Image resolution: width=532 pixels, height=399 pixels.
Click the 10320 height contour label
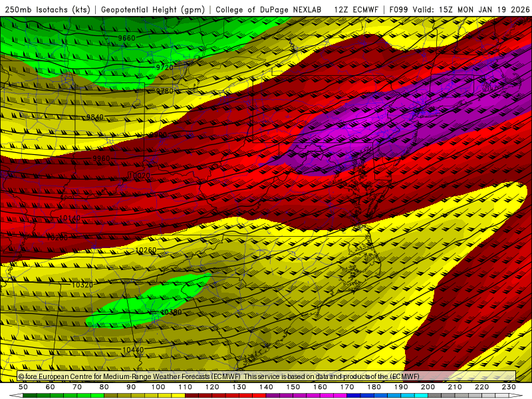[x=82, y=285]
